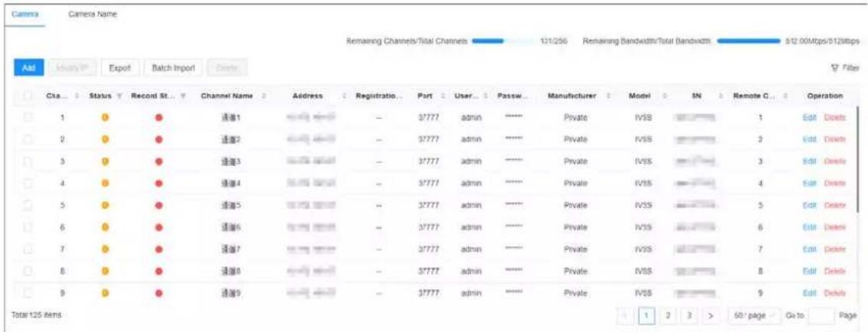This screenshot has width=868, height=332.
Task: Click the red record status dot in row 2
Action: (x=158, y=138)
